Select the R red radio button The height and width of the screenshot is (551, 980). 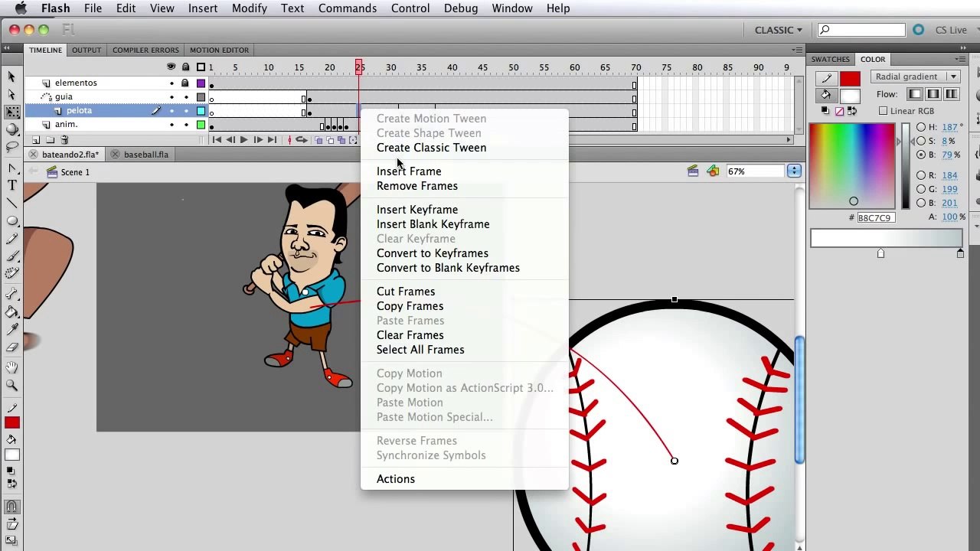[921, 175]
